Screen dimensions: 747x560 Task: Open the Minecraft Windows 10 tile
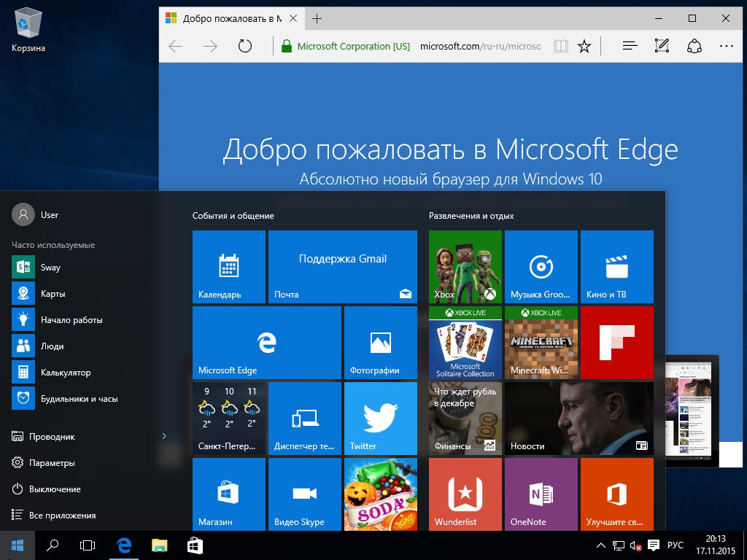point(541,343)
